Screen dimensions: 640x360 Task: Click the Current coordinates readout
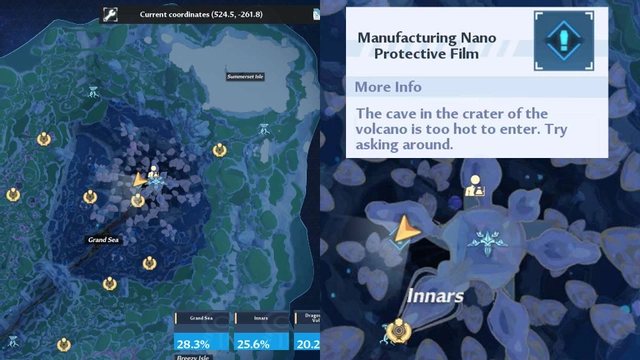click(201, 14)
